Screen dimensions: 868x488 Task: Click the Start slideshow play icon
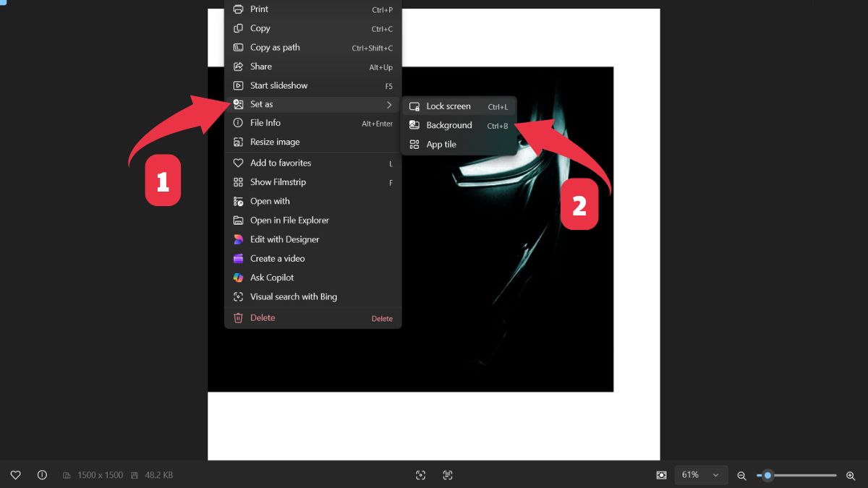click(x=238, y=85)
